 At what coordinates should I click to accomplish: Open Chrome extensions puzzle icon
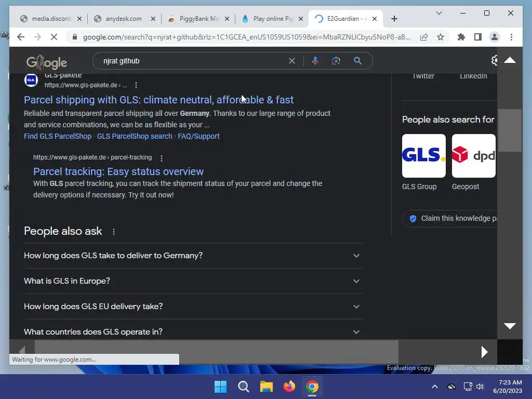coord(461,37)
